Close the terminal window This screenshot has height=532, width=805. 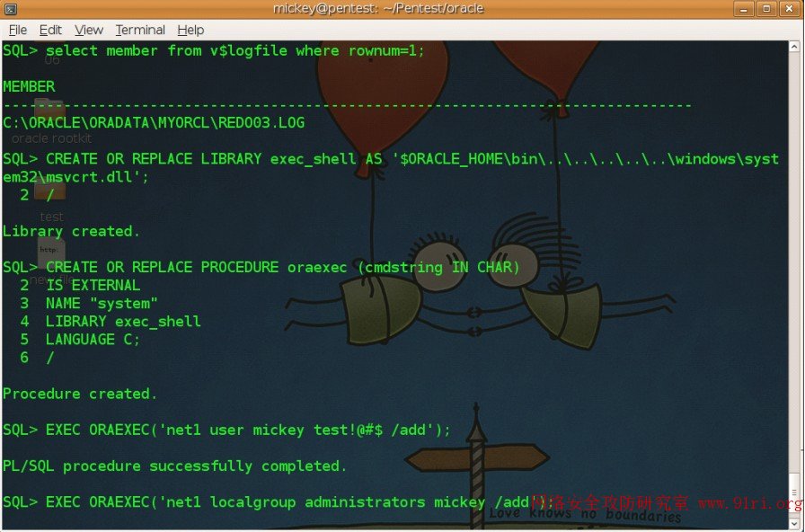[790, 9]
